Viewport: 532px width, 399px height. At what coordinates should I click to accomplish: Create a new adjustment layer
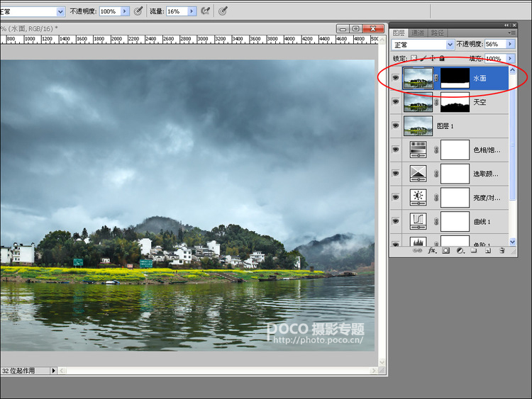(x=460, y=250)
